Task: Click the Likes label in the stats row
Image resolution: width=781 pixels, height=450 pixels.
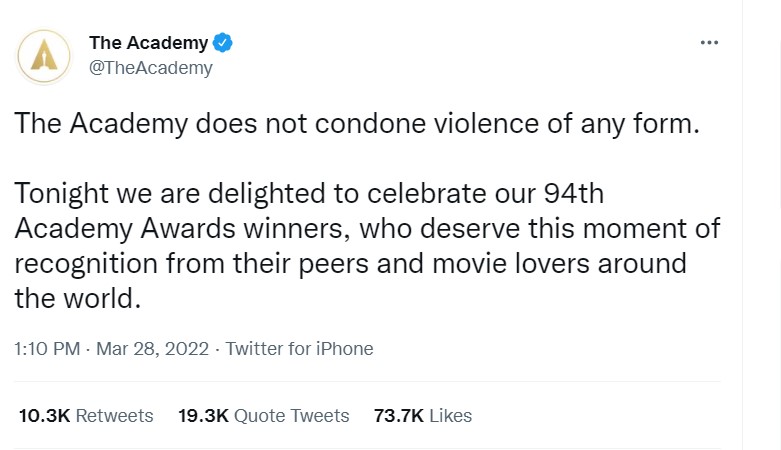Action: click(x=453, y=415)
